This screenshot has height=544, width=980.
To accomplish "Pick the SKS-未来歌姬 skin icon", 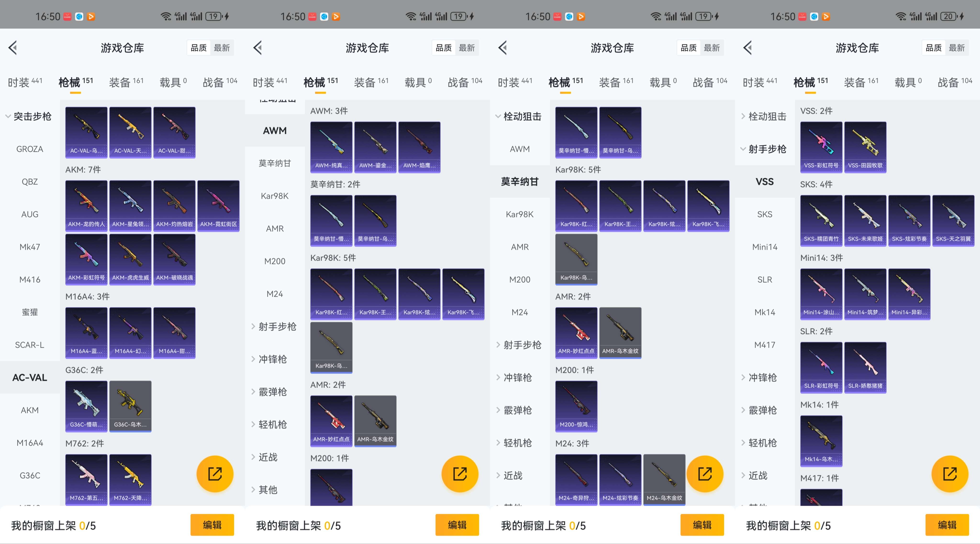I will coord(865,220).
